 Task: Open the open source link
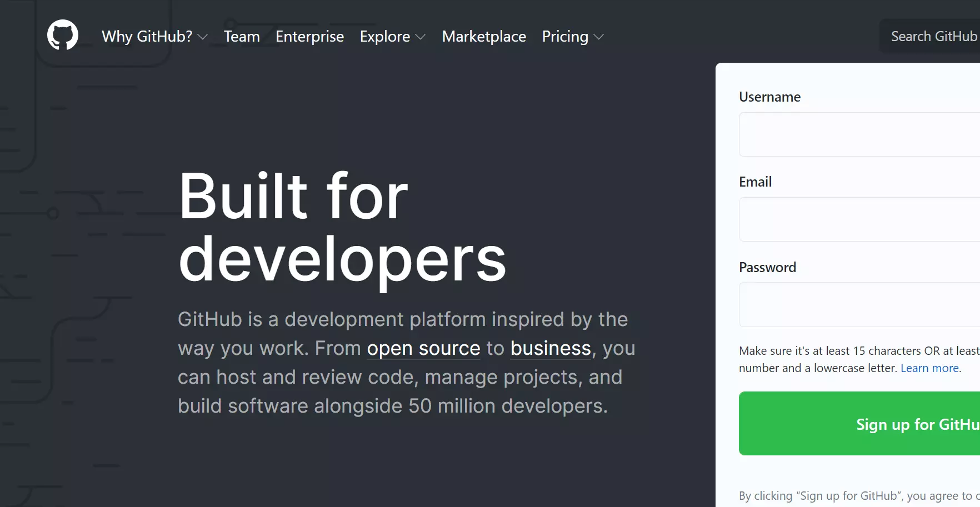tap(423, 349)
